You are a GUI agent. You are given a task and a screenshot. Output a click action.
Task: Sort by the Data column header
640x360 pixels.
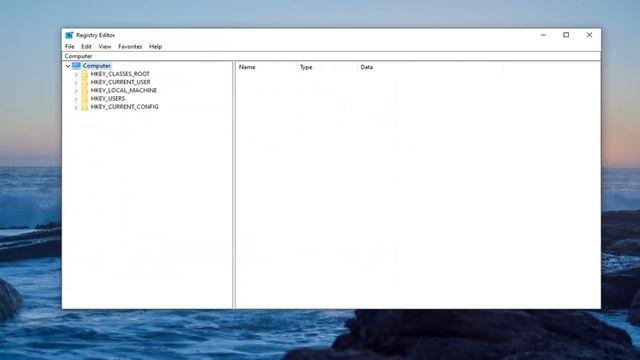click(430, 67)
